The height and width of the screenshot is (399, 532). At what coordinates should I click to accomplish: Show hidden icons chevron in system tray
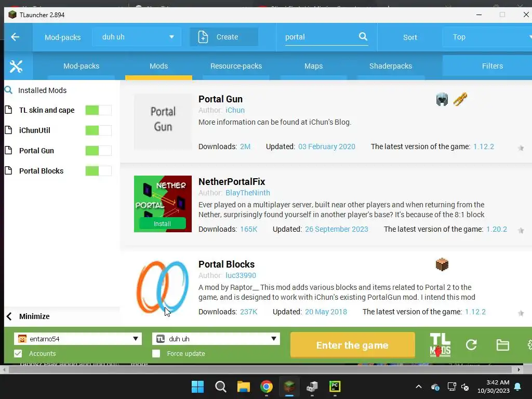419,387
